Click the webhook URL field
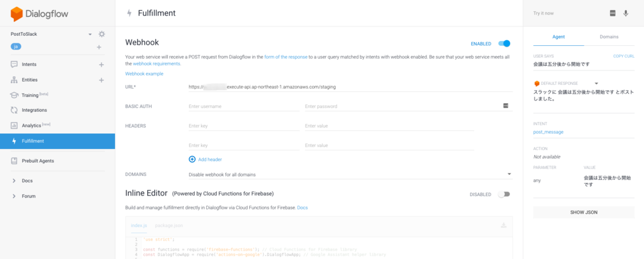 (350, 87)
